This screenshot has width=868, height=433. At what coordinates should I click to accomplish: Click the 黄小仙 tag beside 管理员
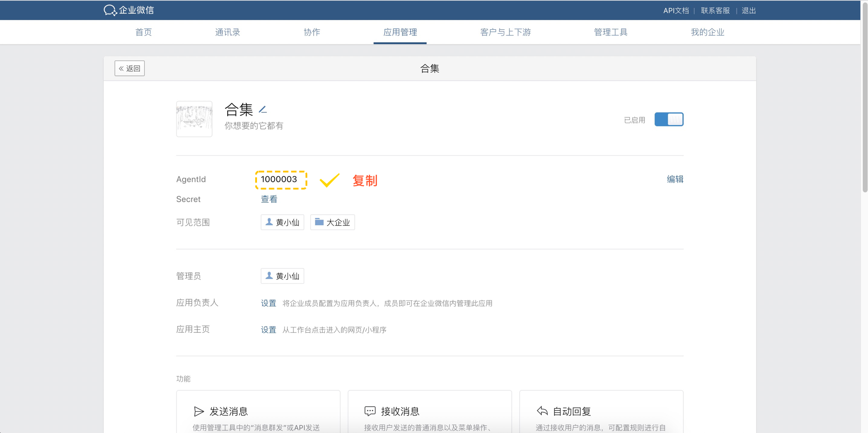click(282, 276)
